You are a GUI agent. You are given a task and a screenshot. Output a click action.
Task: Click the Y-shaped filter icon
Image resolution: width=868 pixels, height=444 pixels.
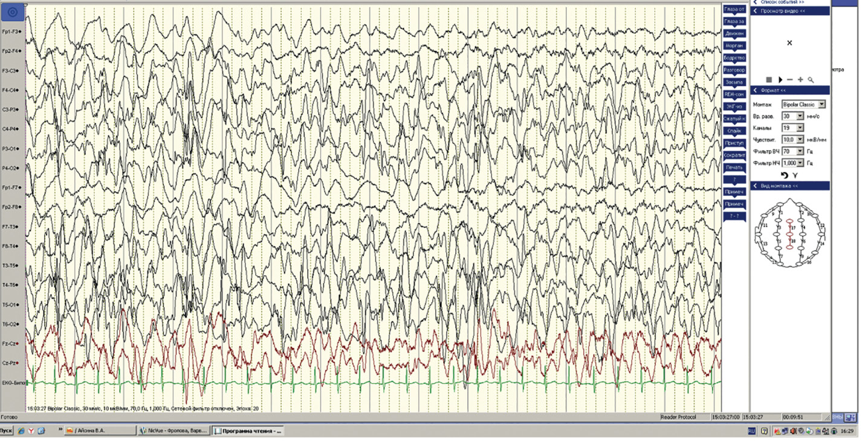point(795,175)
